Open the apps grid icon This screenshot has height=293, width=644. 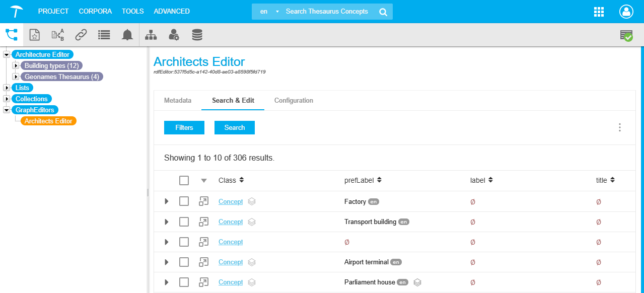tap(599, 12)
